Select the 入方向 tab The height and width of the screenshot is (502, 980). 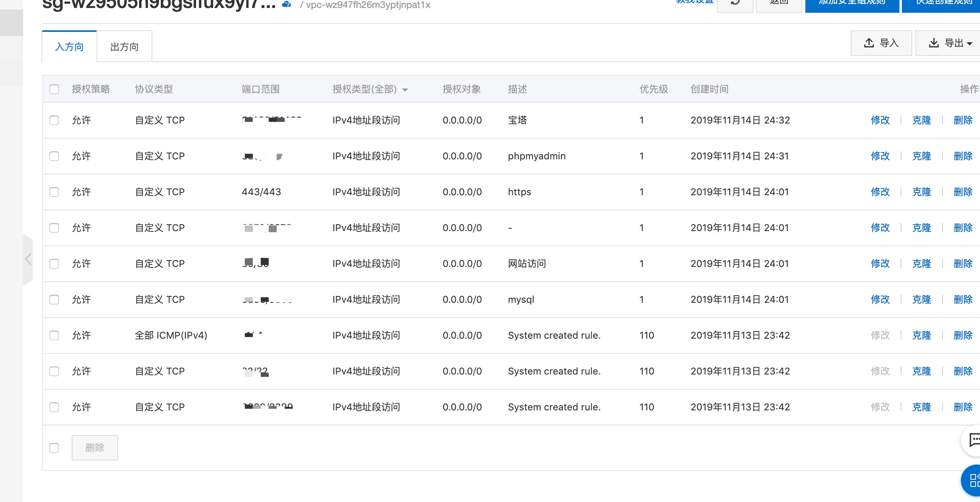pyautogui.click(x=69, y=47)
